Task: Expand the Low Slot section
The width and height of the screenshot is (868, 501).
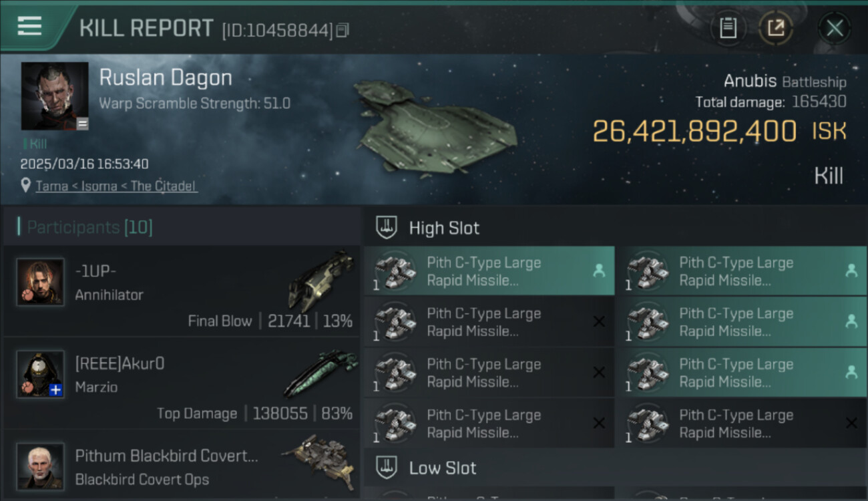Action: pyautogui.click(x=443, y=468)
